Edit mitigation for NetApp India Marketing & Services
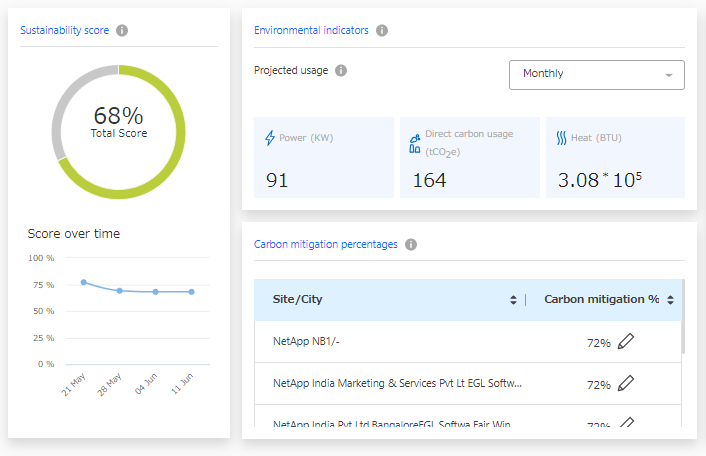 [x=626, y=384]
